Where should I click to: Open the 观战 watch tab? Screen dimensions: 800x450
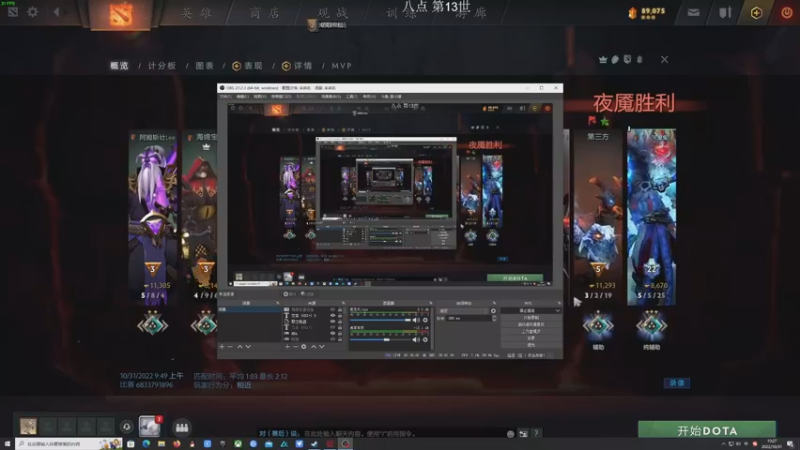pos(333,13)
